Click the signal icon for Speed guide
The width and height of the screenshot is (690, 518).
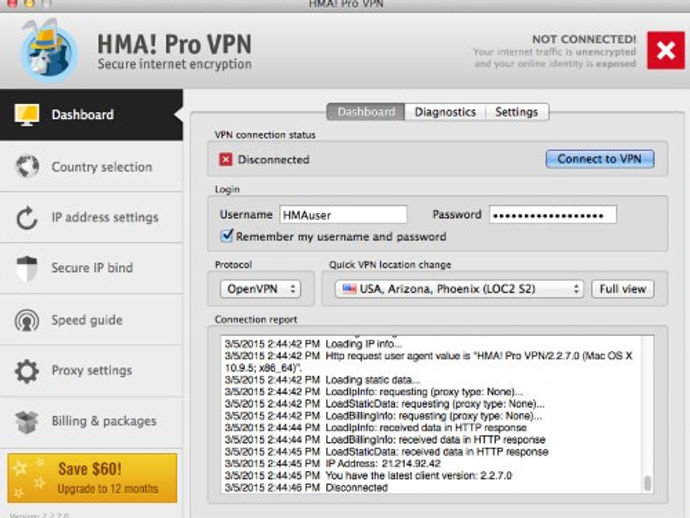click(27, 320)
